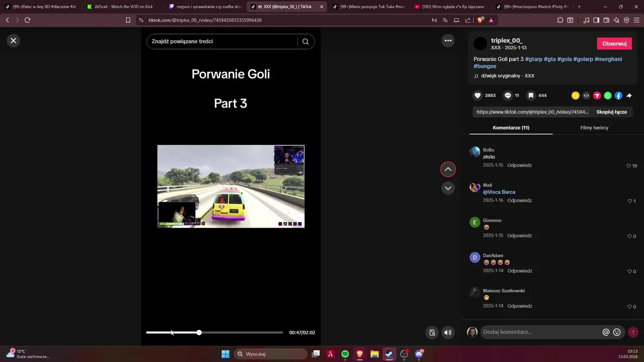Switch to Mario pompuje Tuk Tuka tab
This screenshot has height=362, width=644.
368,7
